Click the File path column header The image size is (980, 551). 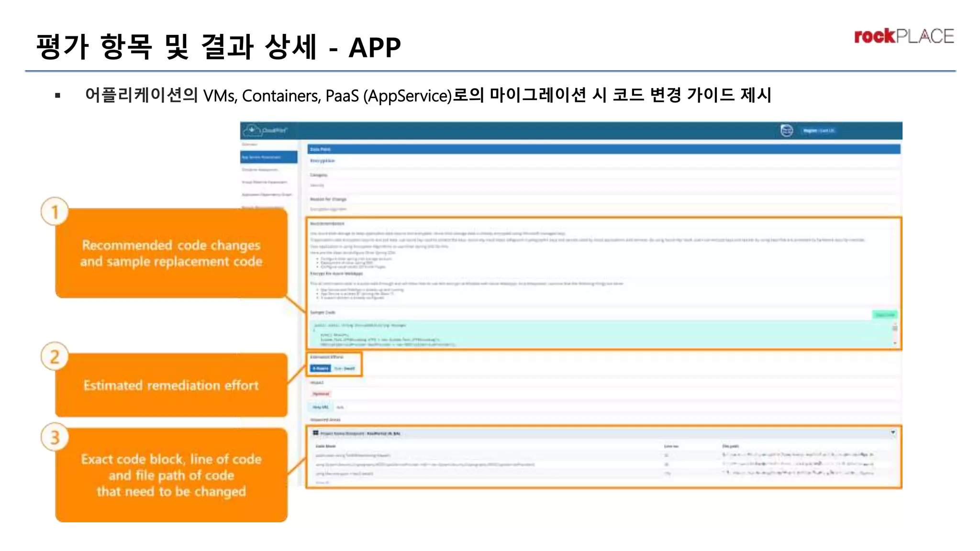click(x=730, y=446)
